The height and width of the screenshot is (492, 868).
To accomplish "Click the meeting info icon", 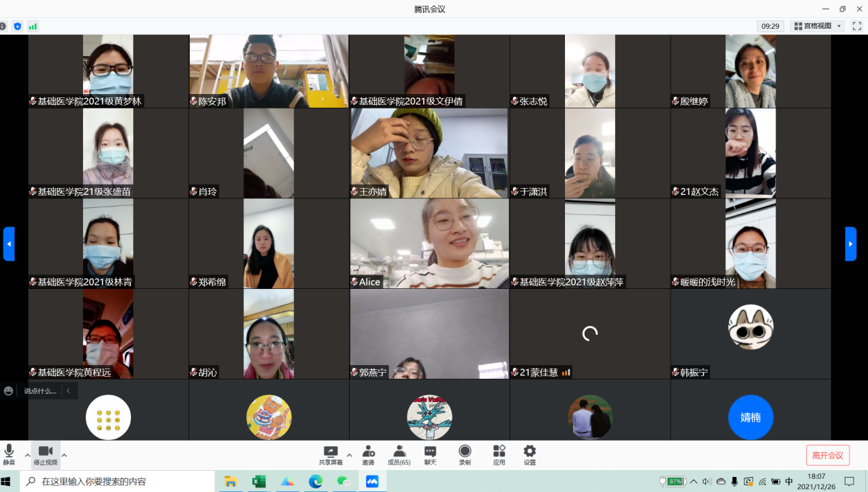I will 3,26.
